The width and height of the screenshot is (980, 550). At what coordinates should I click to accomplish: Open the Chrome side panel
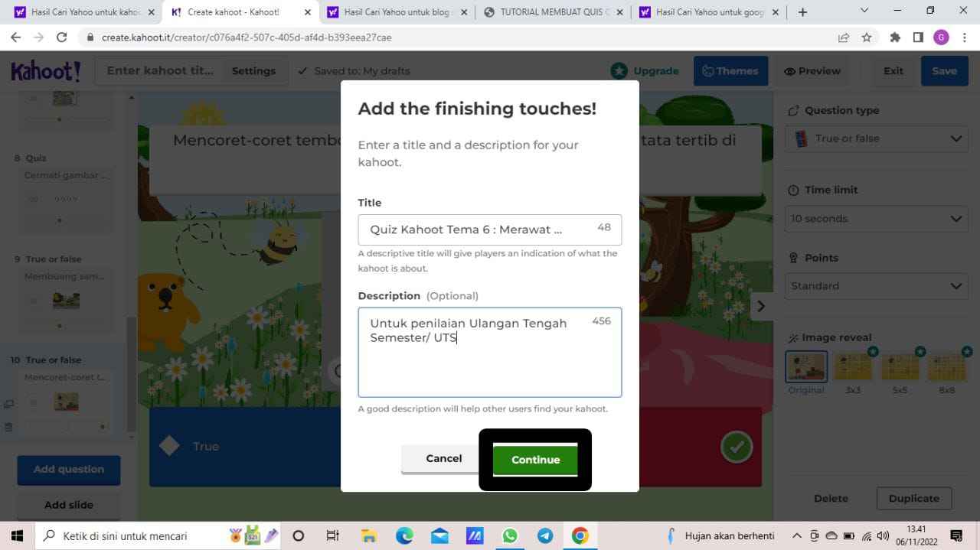tap(918, 37)
